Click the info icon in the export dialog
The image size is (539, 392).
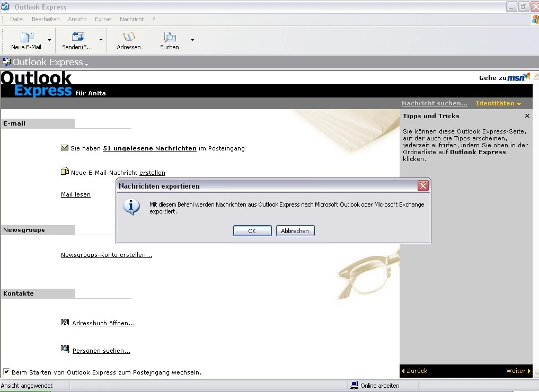click(131, 207)
